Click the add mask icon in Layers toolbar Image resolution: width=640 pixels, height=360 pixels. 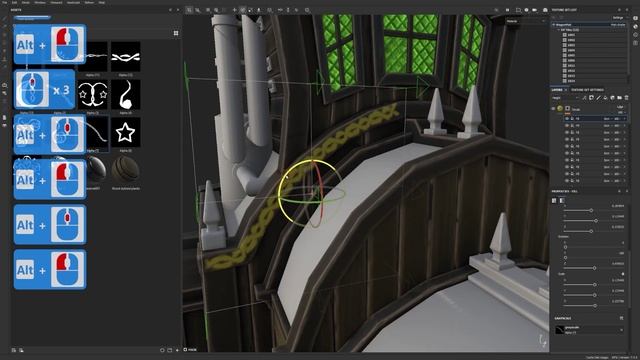pos(591,98)
